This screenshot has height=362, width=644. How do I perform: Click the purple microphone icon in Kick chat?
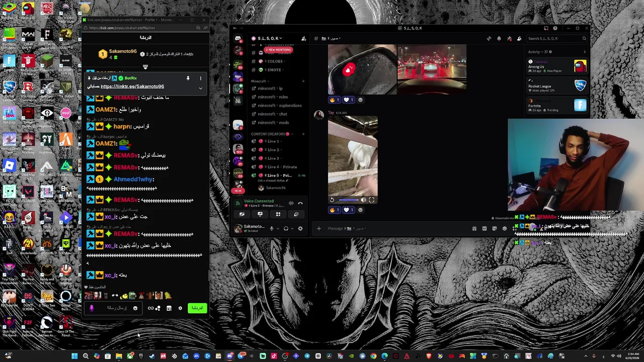tap(92, 308)
